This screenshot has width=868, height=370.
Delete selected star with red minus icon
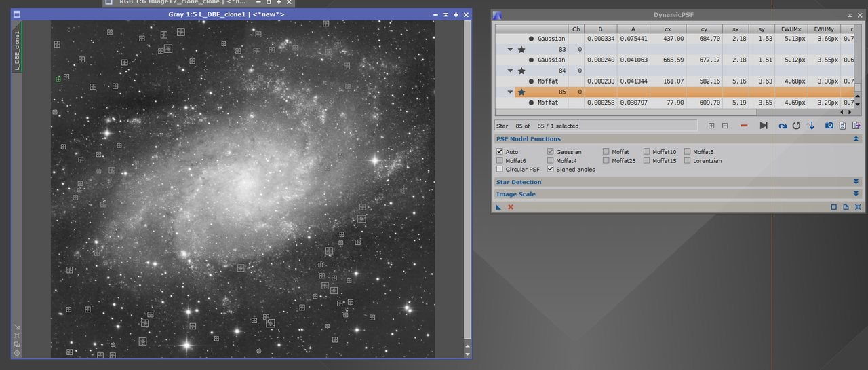click(x=744, y=126)
